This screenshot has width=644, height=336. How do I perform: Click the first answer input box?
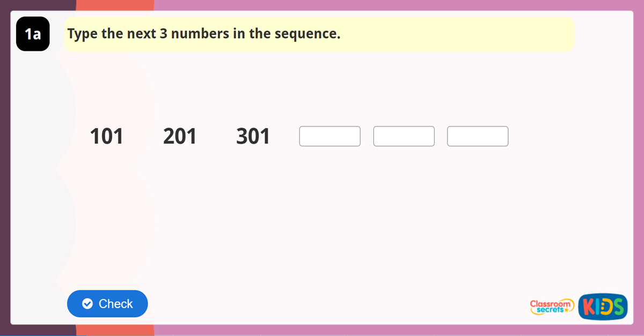[330, 136]
